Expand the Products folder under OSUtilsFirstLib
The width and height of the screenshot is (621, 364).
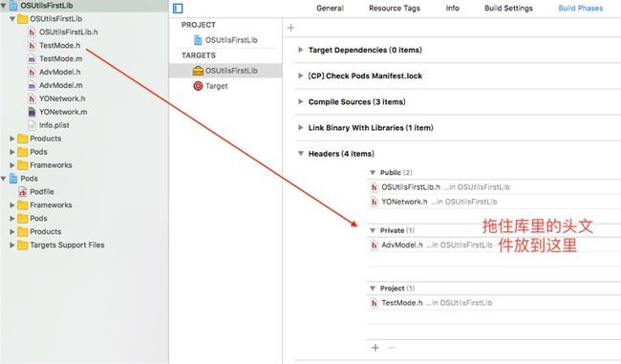[x=12, y=139]
